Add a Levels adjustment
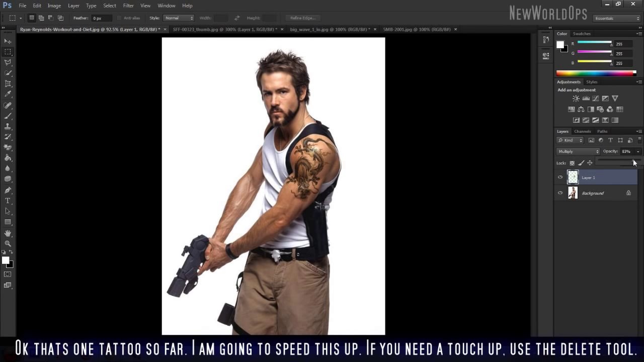The image size is (644, 362). [586, 99]
